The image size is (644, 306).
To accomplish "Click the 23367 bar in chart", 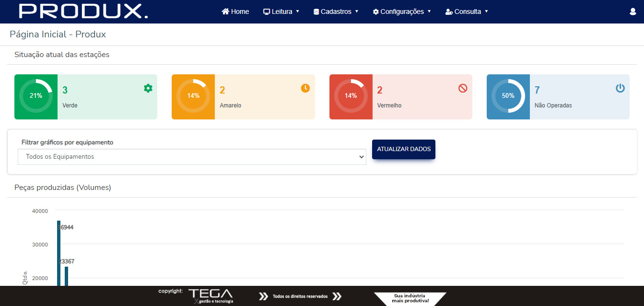I will pos(66,276).
